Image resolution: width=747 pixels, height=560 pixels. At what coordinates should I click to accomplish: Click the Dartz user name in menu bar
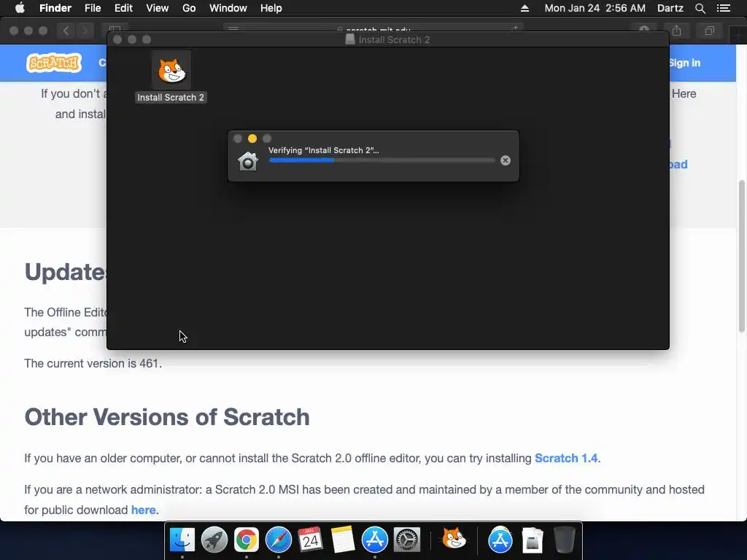tap(670, 8)
